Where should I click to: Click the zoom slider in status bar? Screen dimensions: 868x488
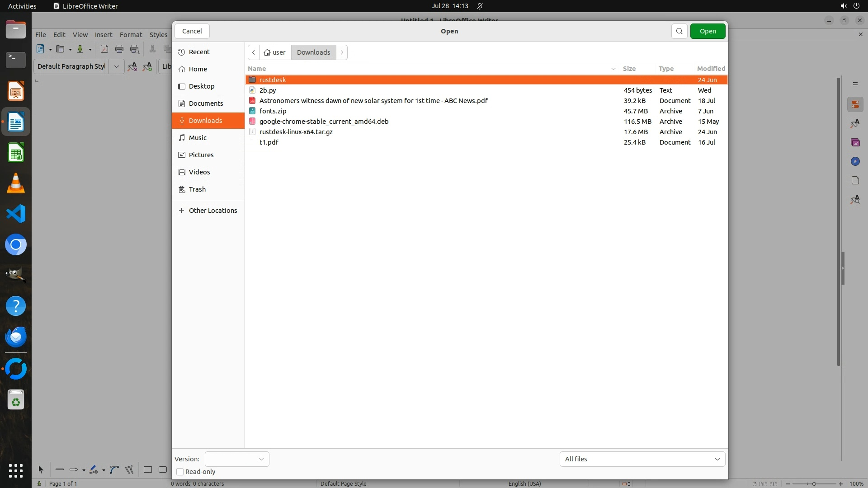(x=814, y=483)
